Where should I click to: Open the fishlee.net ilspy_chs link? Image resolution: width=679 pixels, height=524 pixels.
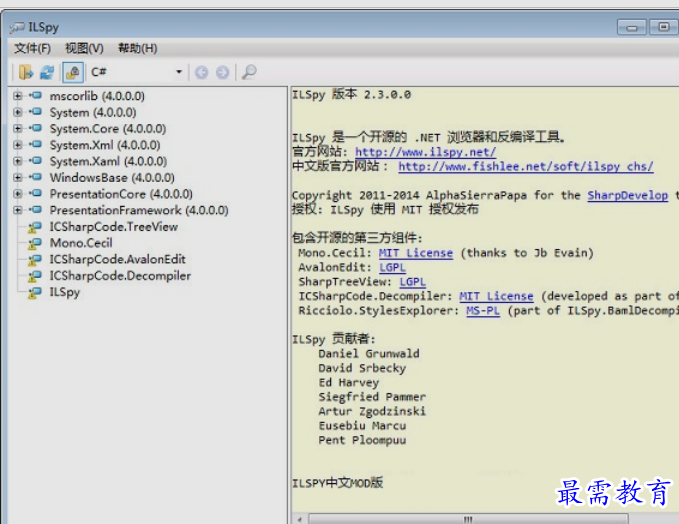click(526, 166)
